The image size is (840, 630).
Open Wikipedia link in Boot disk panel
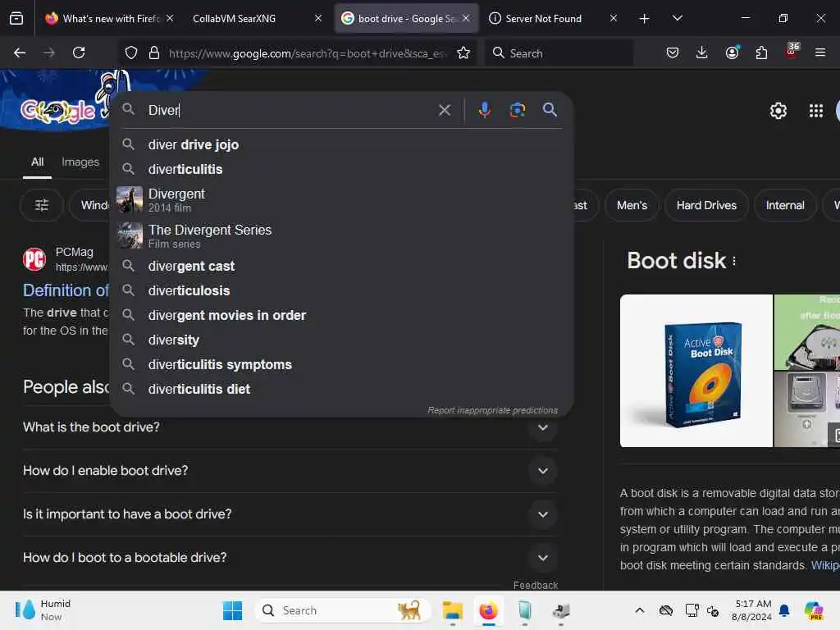tap(825, 565)
